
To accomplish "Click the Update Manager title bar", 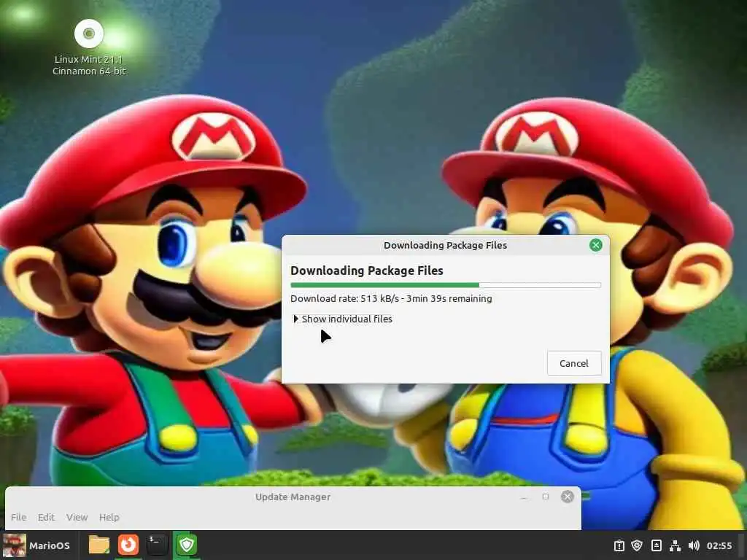I will 293,497.
